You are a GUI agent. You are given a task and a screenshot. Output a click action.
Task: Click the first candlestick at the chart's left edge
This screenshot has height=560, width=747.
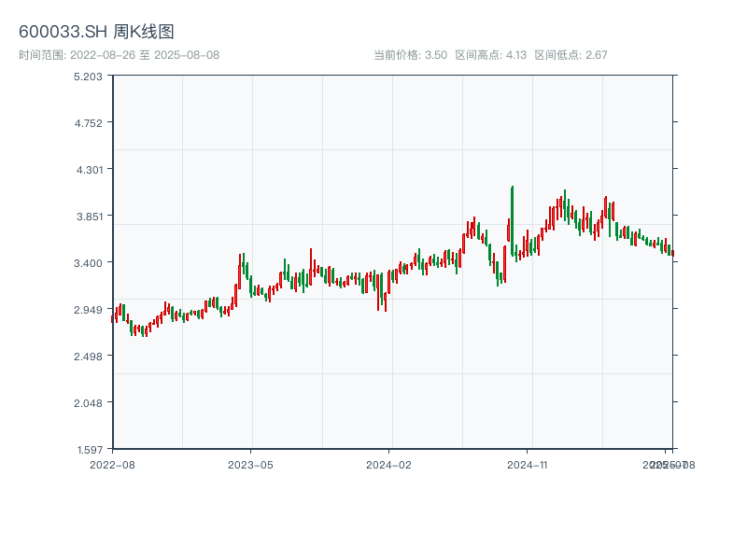coord(112,319)
